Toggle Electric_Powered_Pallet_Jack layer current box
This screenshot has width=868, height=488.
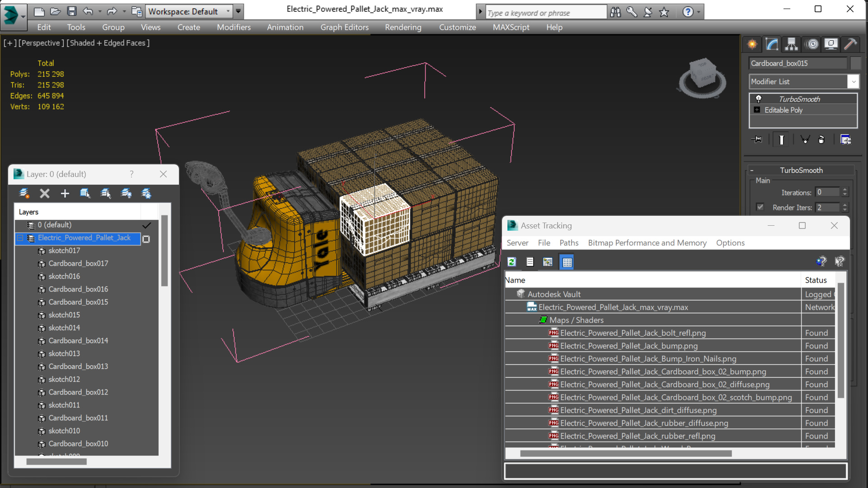(146, 239)
